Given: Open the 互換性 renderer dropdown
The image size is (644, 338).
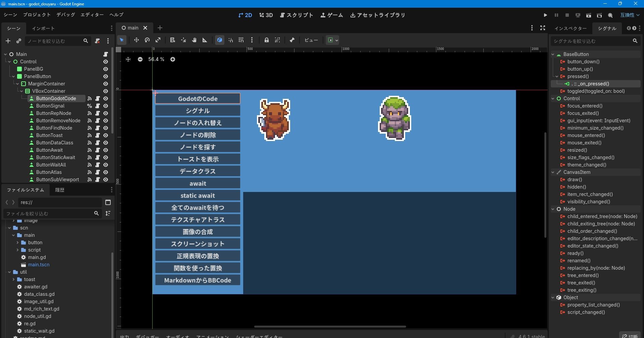Looking at the screenshot, I should [629, 15].
